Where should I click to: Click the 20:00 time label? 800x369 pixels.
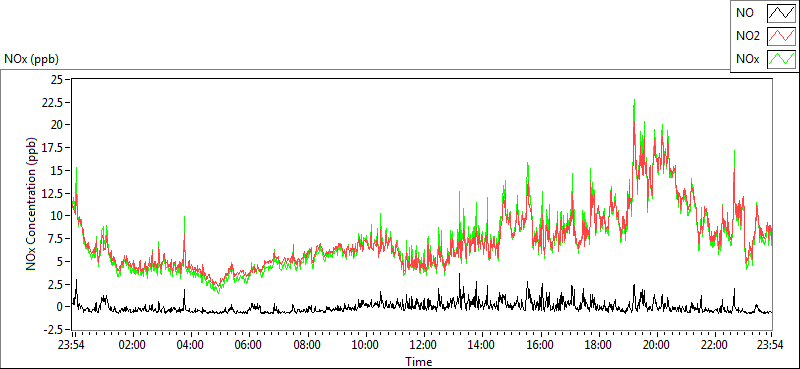(656, 345)
